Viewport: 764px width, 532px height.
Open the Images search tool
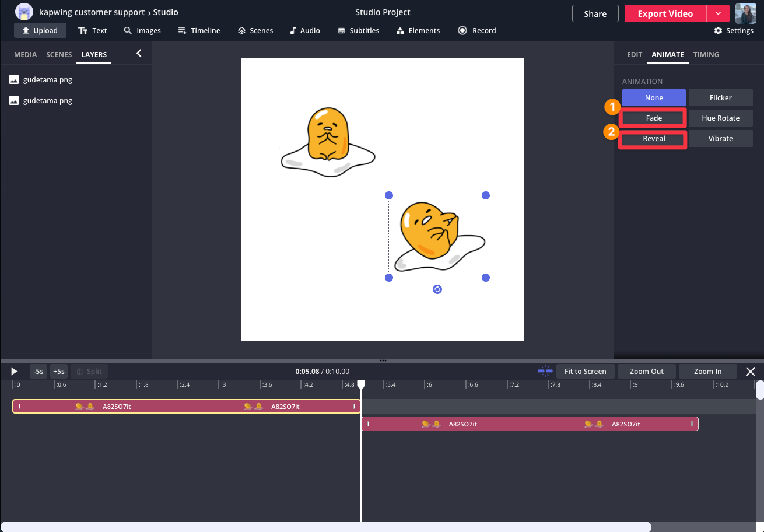pos(142,30)
